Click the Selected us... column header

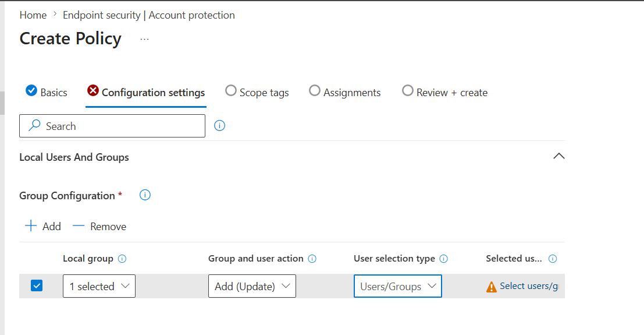point(514,259)
